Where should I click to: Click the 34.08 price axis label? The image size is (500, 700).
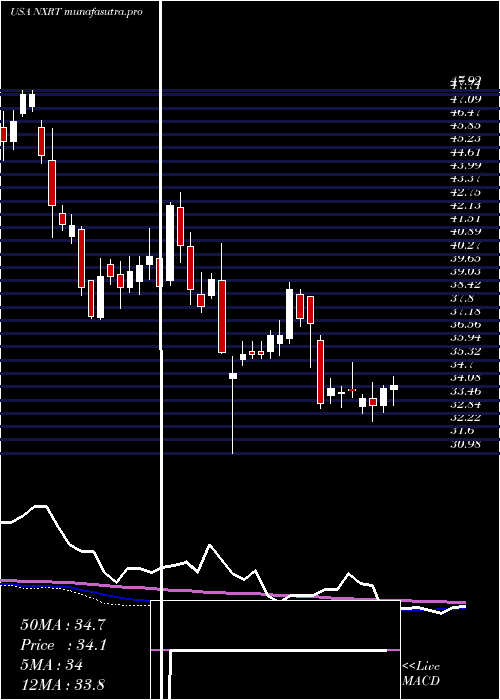466,378
